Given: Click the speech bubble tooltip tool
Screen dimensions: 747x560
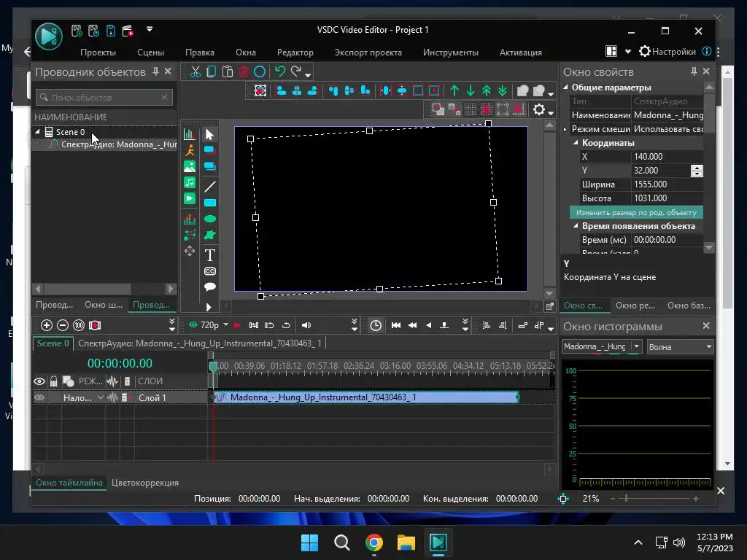Looking at the screenshot, I should pos(209,287).
